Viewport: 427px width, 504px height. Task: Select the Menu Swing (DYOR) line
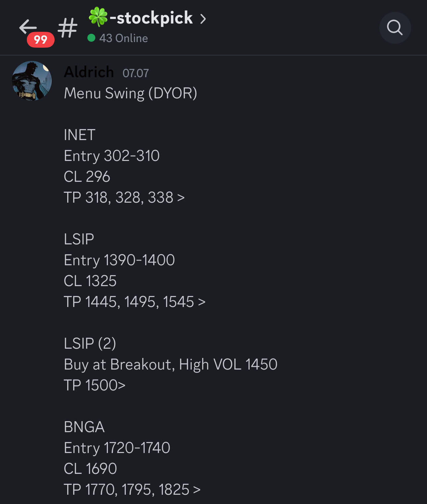click(x=130, y=93)
